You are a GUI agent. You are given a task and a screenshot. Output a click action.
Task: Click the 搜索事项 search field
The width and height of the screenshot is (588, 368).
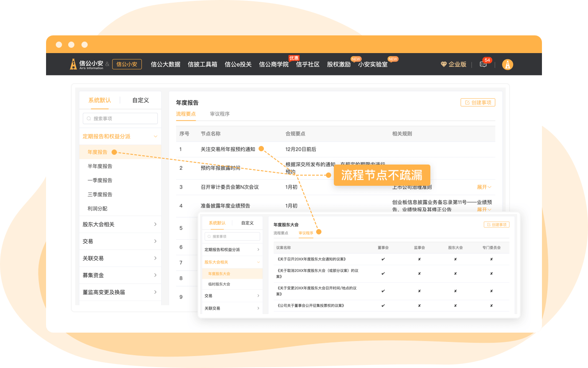[120, 119]
